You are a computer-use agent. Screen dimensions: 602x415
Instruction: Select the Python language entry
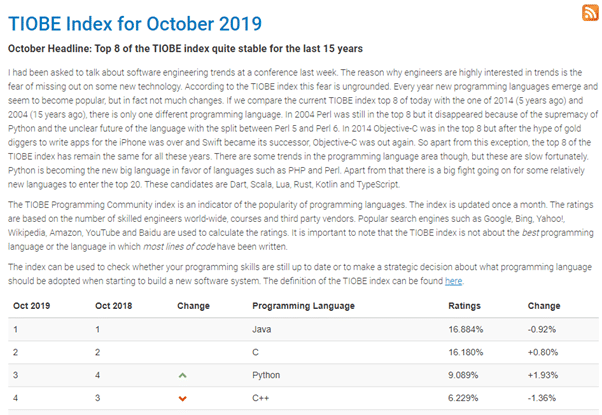pyautogui.click(x=266, y=375)
